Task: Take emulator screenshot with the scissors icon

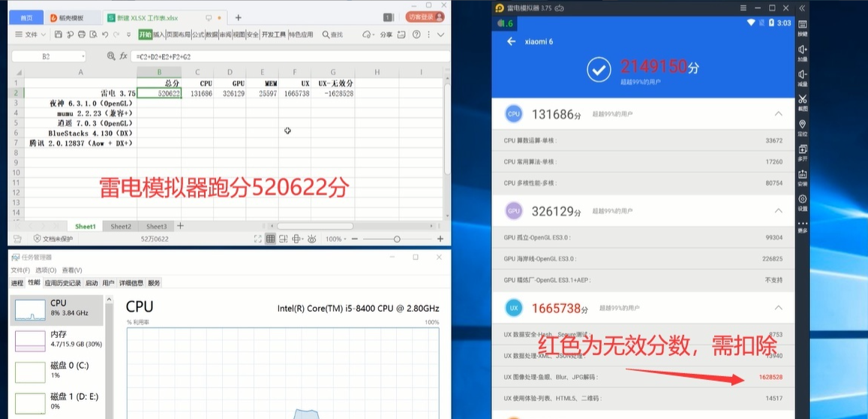Action: click(x=802, y=103)
